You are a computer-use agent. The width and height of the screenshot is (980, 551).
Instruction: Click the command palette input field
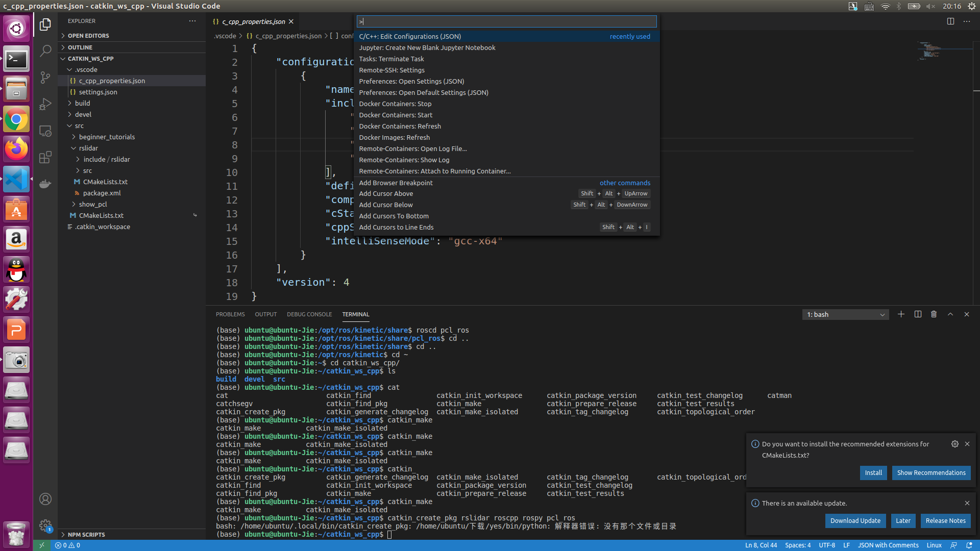(506, 21)
